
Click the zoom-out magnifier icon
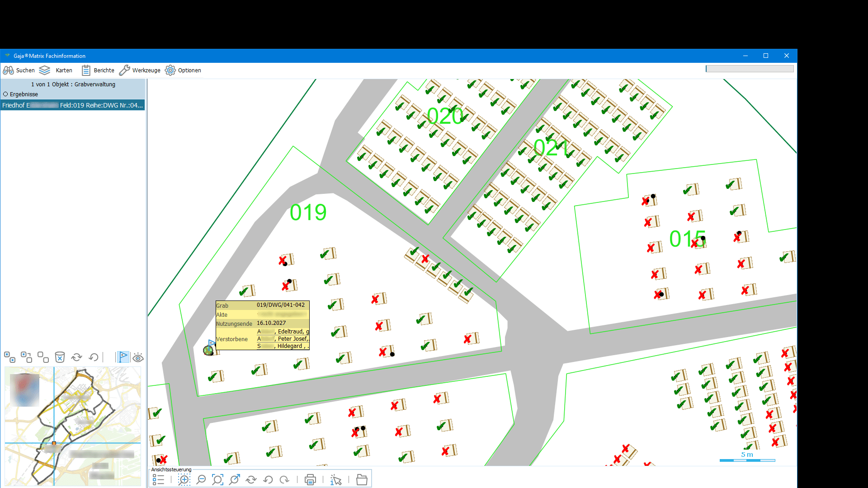pyautogui.click(x=201, y=480)
